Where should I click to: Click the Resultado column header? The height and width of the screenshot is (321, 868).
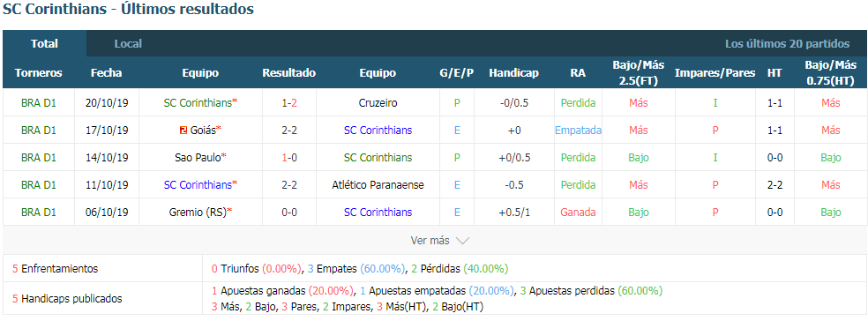(289, 73)
